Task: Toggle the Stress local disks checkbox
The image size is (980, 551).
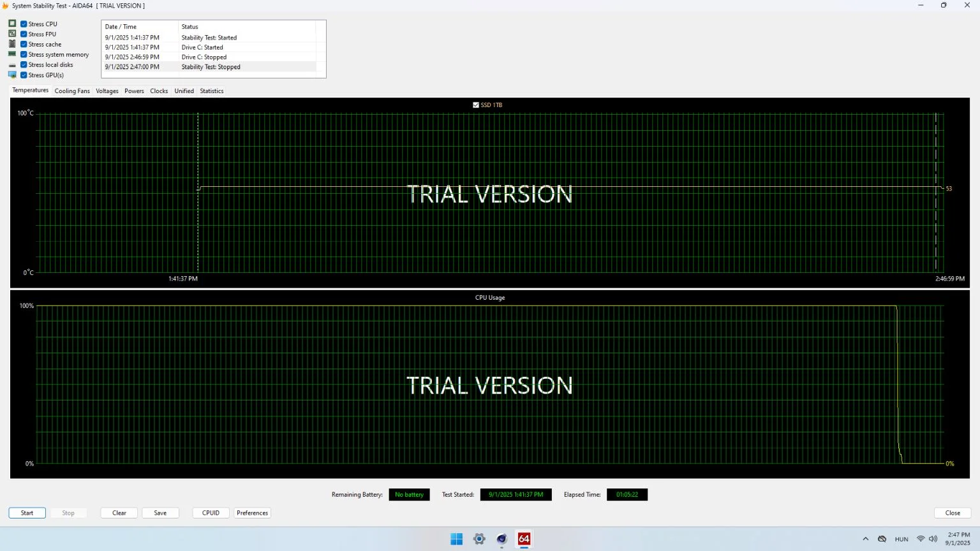Action: coord(24,65)
